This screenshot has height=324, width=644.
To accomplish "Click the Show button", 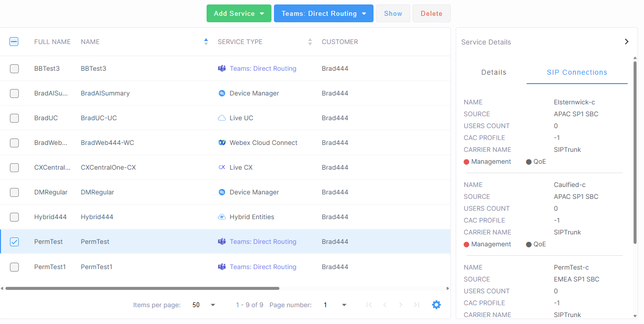I will click(x=393, y=13).
